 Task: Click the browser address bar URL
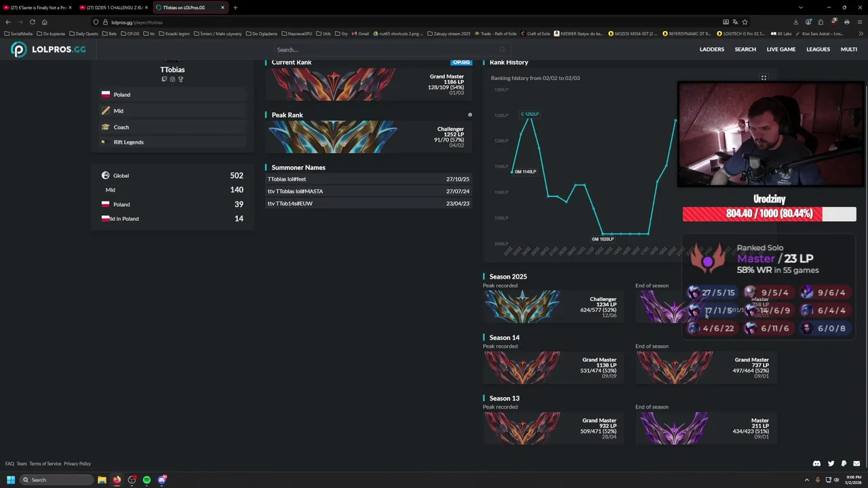tap(137, 22)
